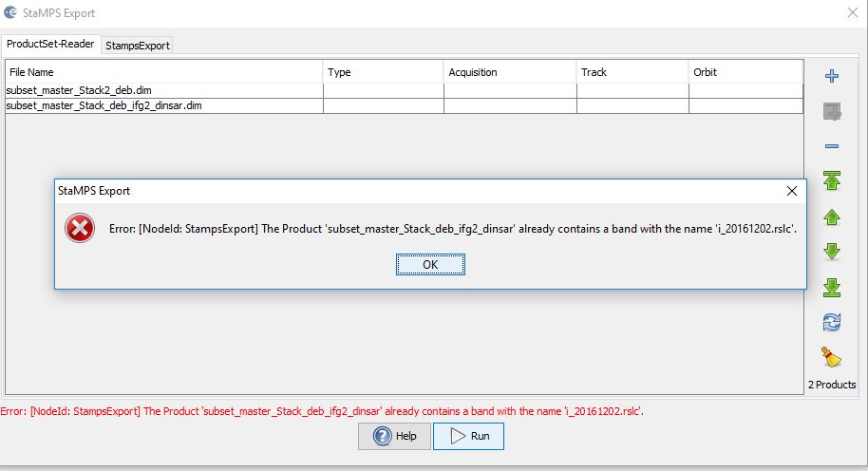
Task: Select row subset_master_Stack_deb_ifg2_dinsar.dim
Action: 405,105
